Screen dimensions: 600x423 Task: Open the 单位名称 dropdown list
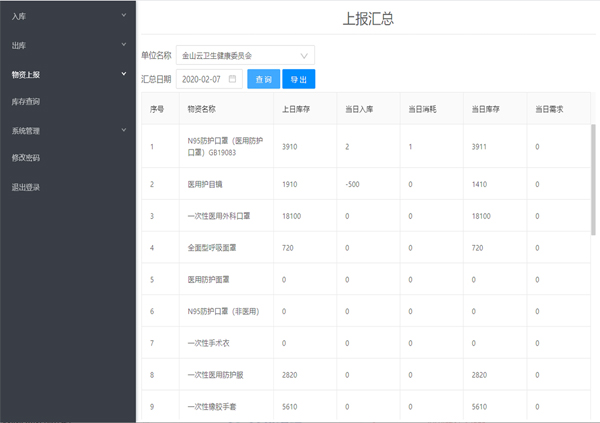point(245,55)
